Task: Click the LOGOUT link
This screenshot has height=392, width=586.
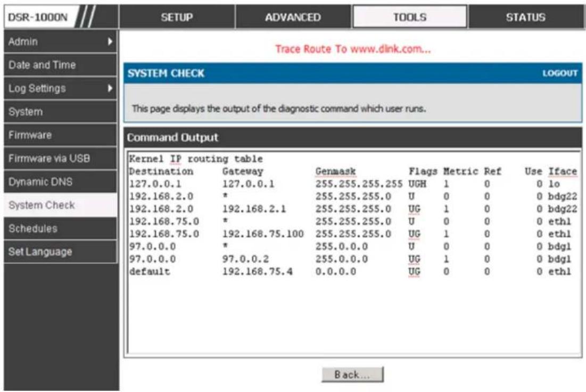Action: pyautogui.click(x=560, y=73)
